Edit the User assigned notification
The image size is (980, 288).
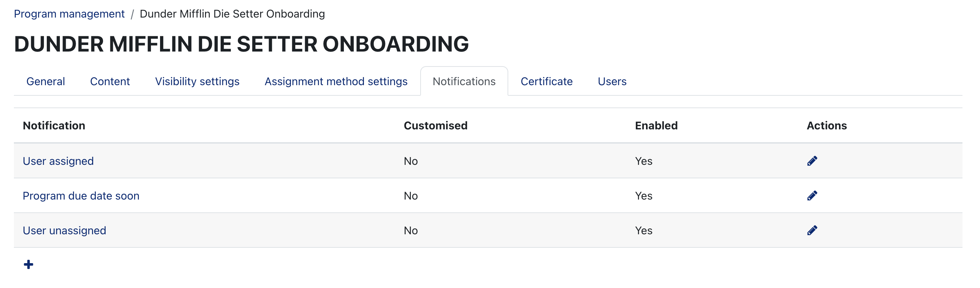(x=812, y=161)
